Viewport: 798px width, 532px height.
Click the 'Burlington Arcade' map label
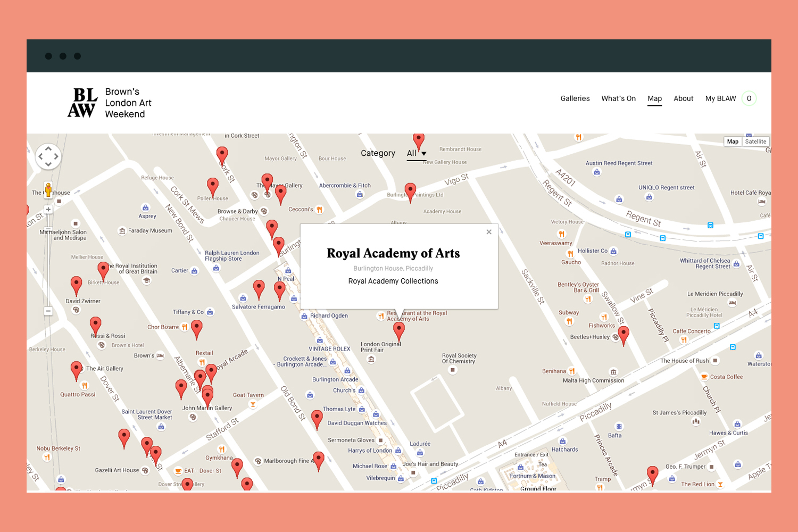[335, 379]
